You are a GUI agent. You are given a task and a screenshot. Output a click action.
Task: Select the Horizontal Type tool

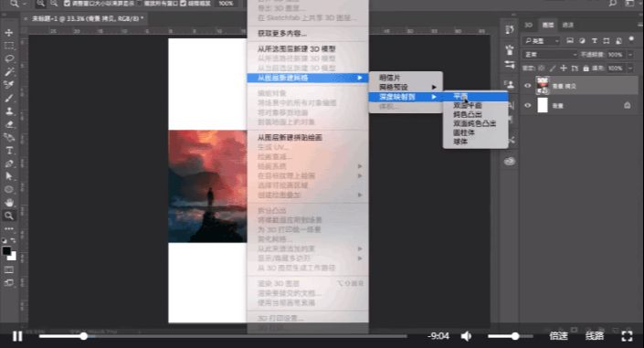pyautogui.click(x=9, y=151)
